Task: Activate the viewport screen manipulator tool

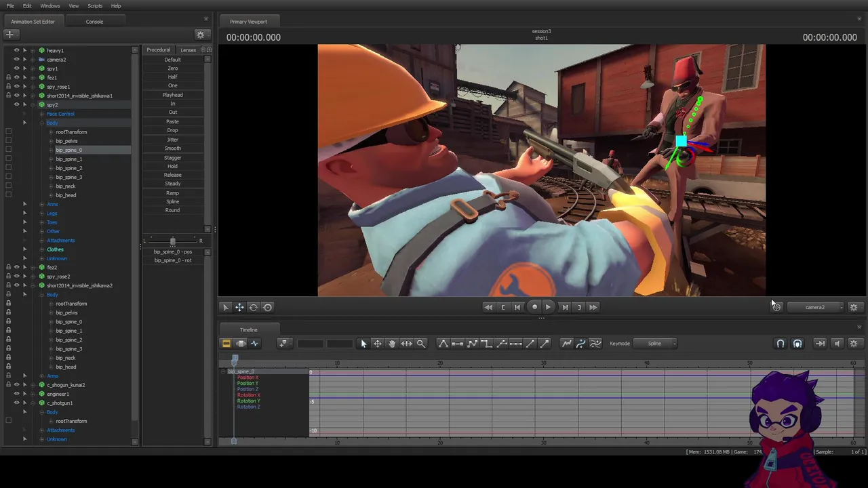Action: (x=268, y=307)
